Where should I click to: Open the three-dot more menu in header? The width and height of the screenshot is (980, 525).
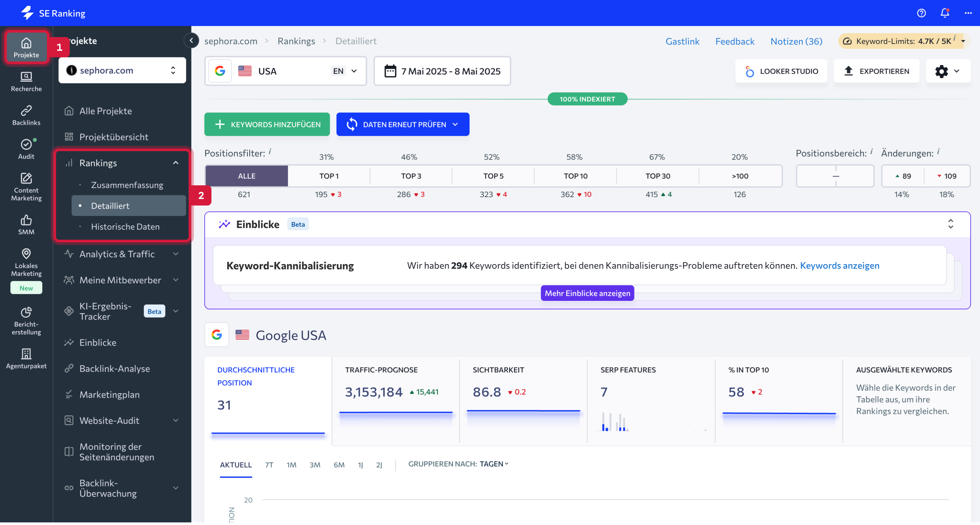pyautogui.click(x=968, y=13)
